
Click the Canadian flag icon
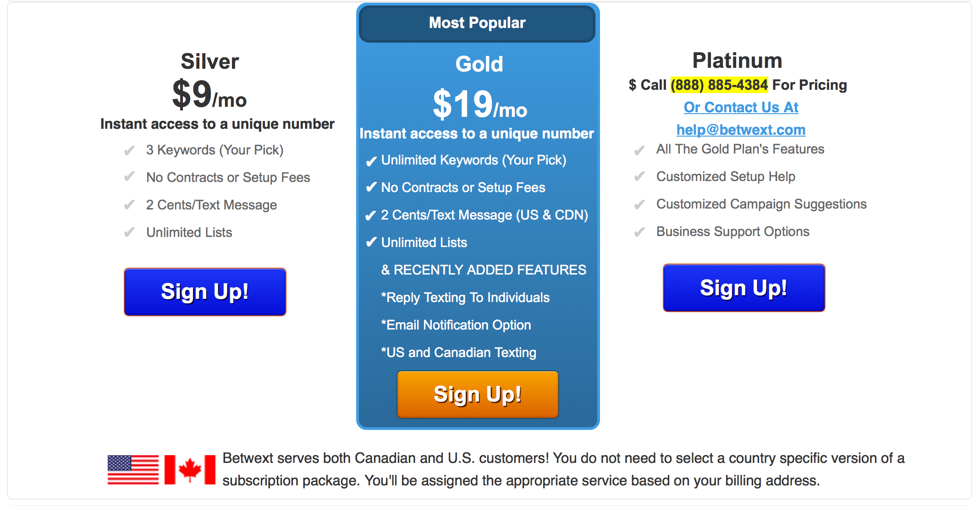(190, 469)
